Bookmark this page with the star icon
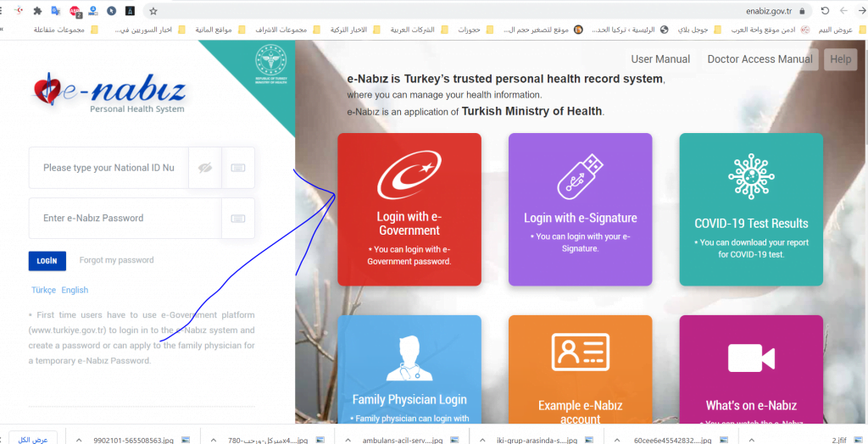 [153, 10]
